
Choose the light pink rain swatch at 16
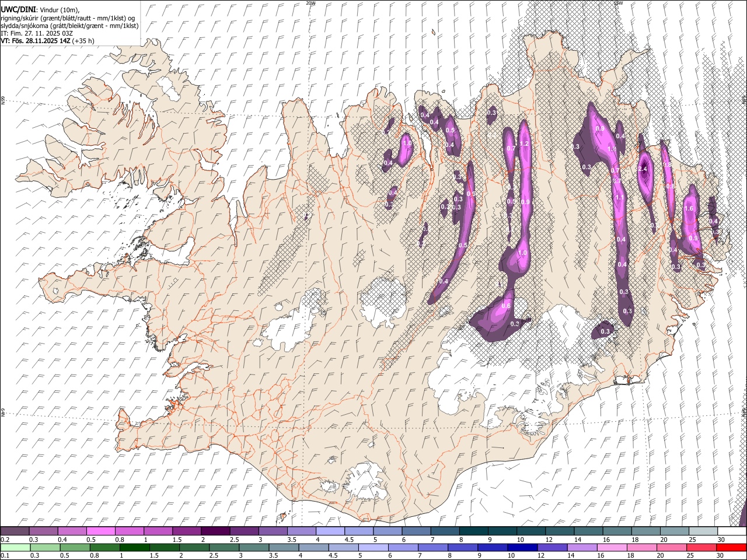pos(612,548)
